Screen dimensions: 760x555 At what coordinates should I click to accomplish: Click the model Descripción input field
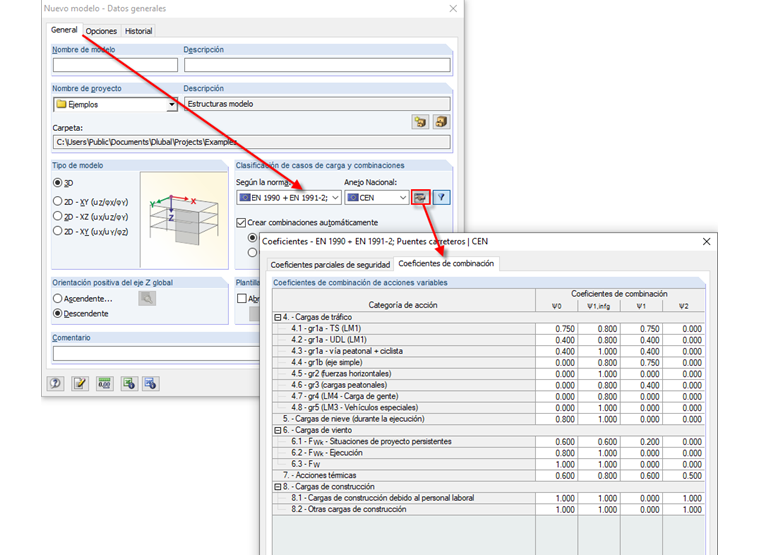(x=317, y=65)
